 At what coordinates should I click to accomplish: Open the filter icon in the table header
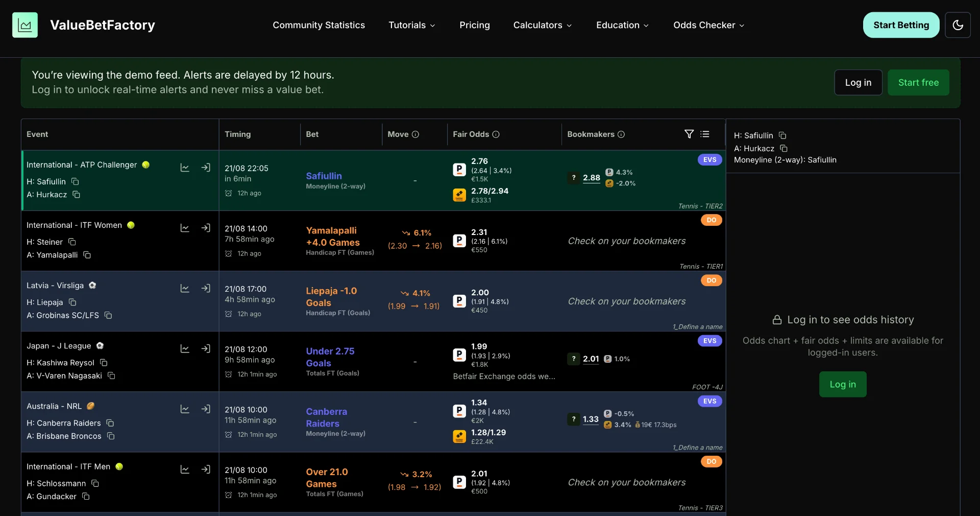[689, 134]
